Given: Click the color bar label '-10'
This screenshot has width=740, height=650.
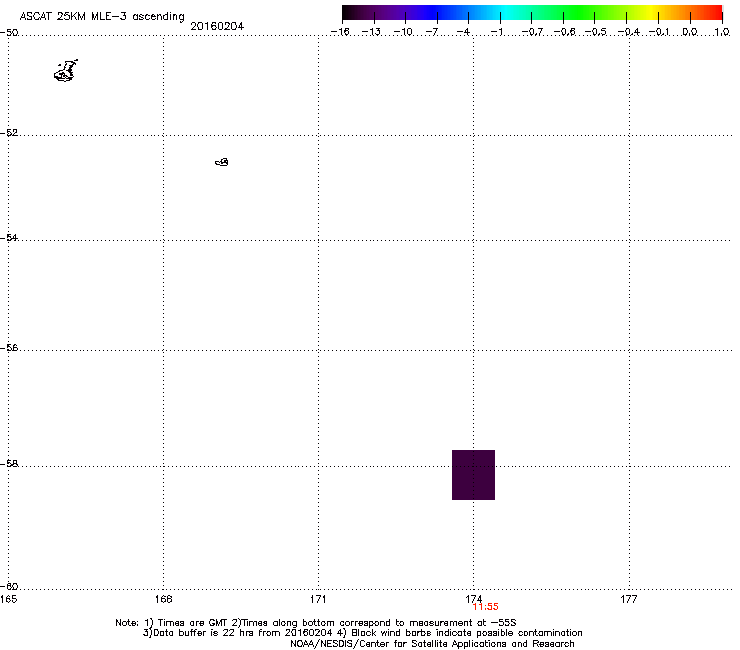Looking at the screenshot, I should 403,32.
